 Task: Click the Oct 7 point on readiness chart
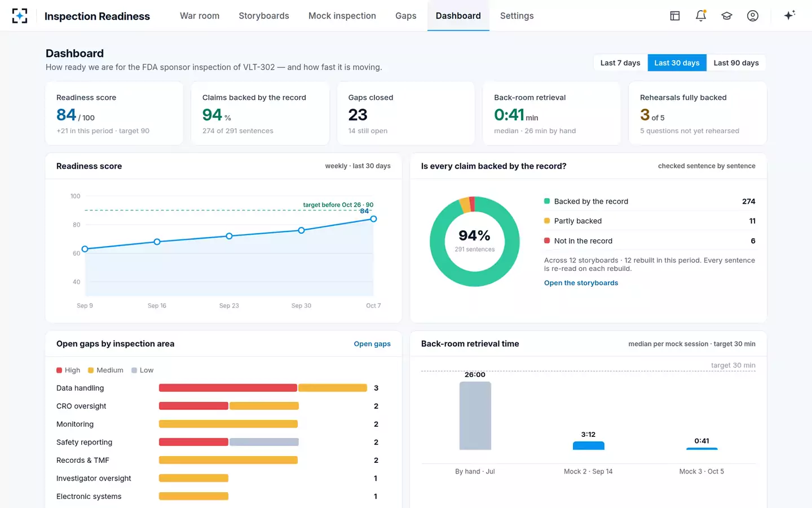[373, 219]
